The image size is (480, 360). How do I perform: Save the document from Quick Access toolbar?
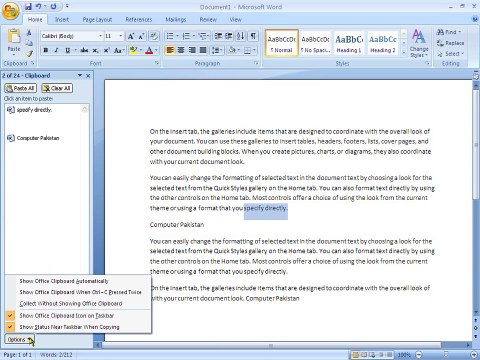(28, 6)
